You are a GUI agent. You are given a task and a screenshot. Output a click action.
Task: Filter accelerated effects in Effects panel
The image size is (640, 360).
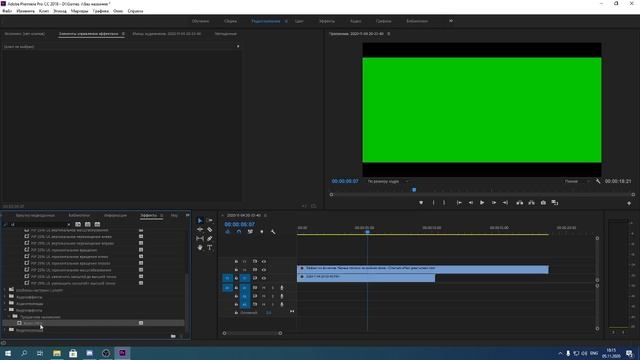78,224
